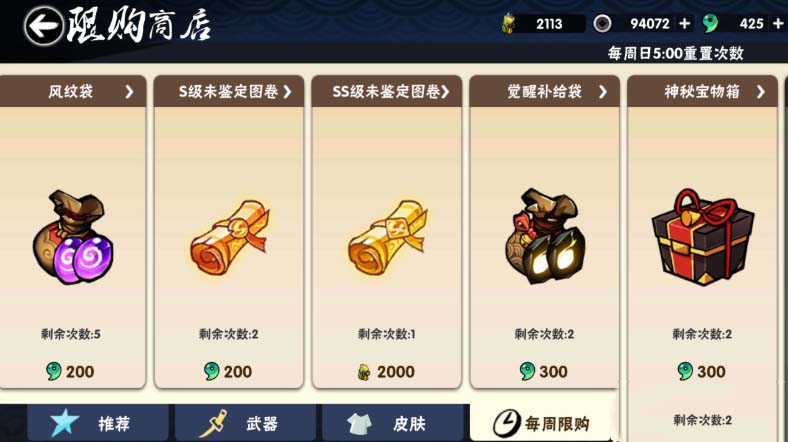788x442 pixels.
Task: Expand 风纹袋 details chevron
Action: click(x=129, y=91)
